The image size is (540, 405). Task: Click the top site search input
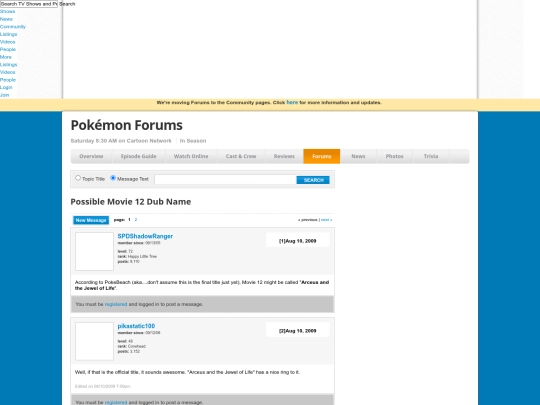(x=29, y=4)
